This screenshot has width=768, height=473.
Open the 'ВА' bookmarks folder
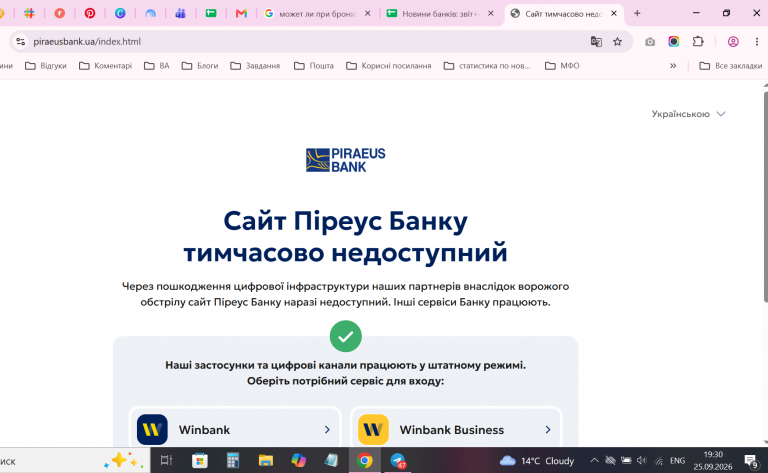pyautogui.click(x=157, y=66)
